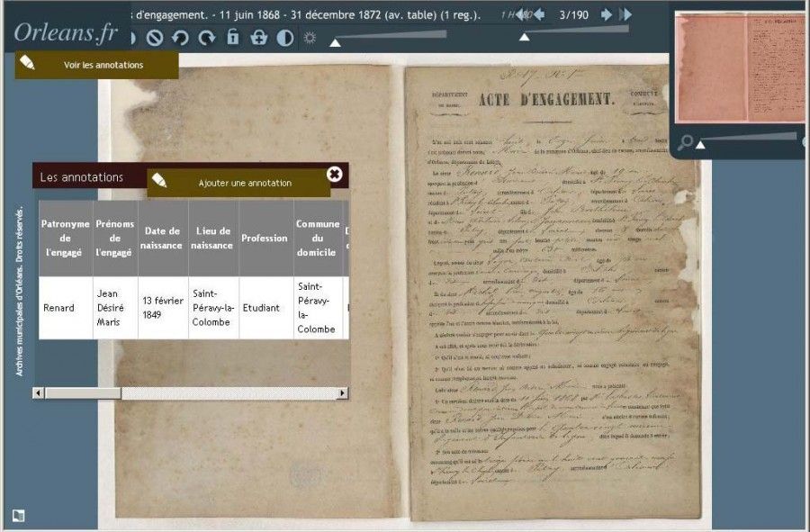Close the 'Les annotations' panel

click(335, 174)
